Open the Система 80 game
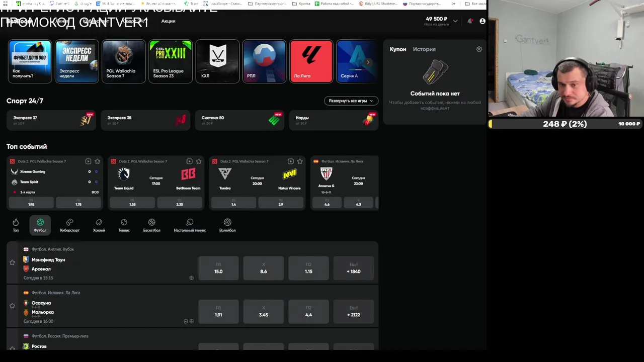This screenshot has width=644, height=362. point(239,120)
